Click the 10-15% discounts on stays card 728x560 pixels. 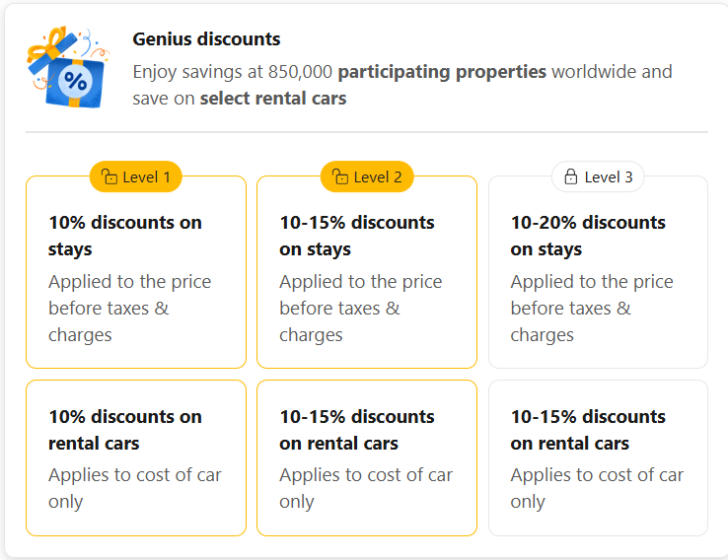tap(367, 273)
